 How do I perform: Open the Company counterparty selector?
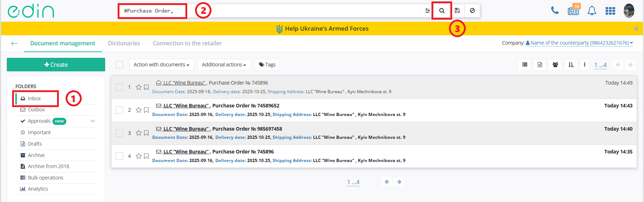pyautogui.click(x=579, y=43)
